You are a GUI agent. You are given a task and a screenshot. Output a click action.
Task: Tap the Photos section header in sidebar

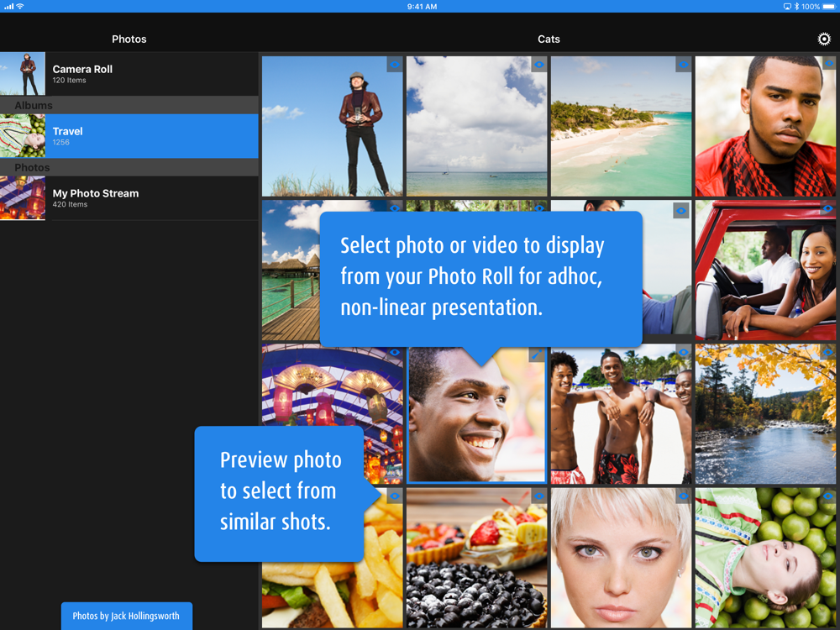[129, 167]
